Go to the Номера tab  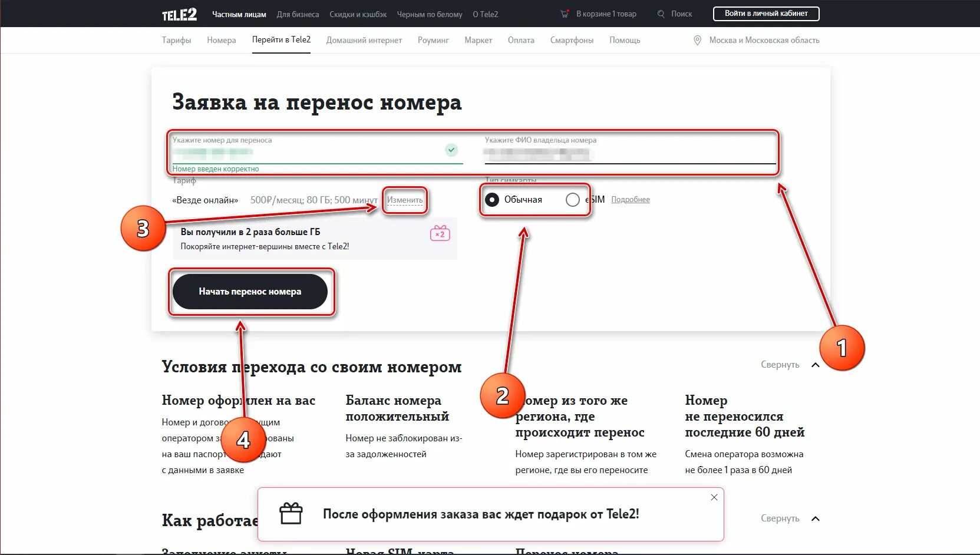point(222,40)
